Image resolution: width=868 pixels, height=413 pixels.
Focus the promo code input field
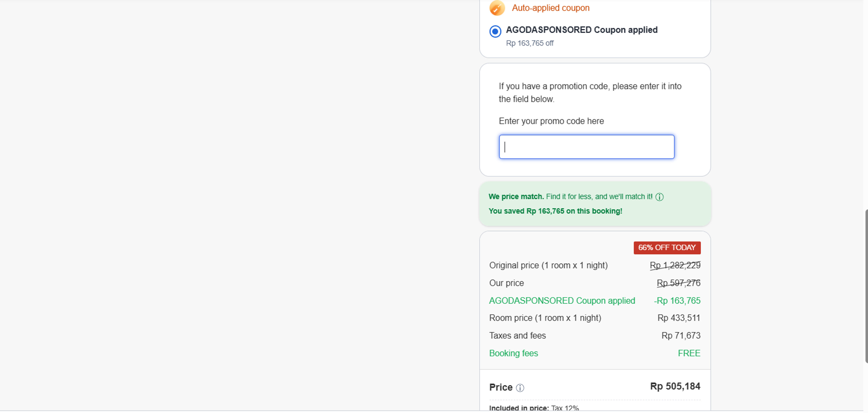586,147
